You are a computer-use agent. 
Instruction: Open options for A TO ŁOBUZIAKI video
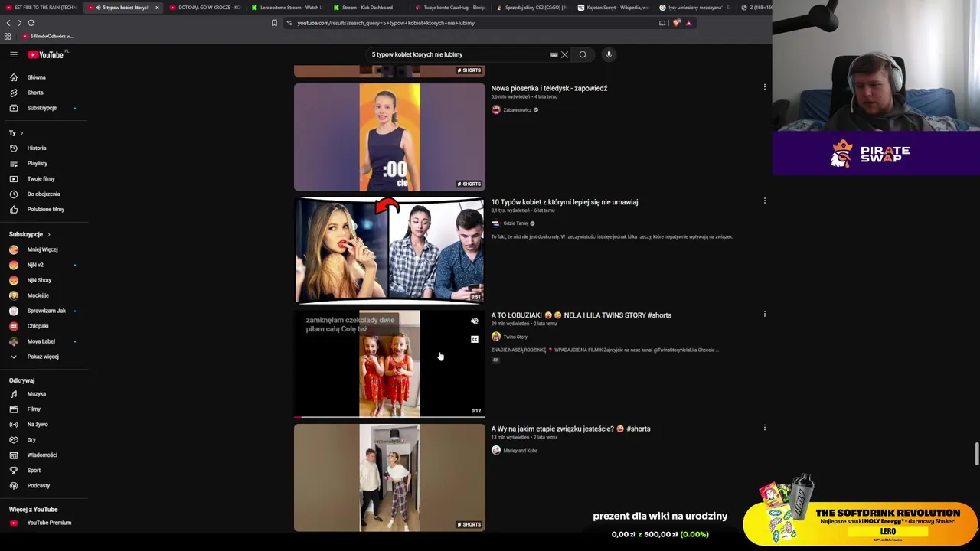click(x=764, y=315)
